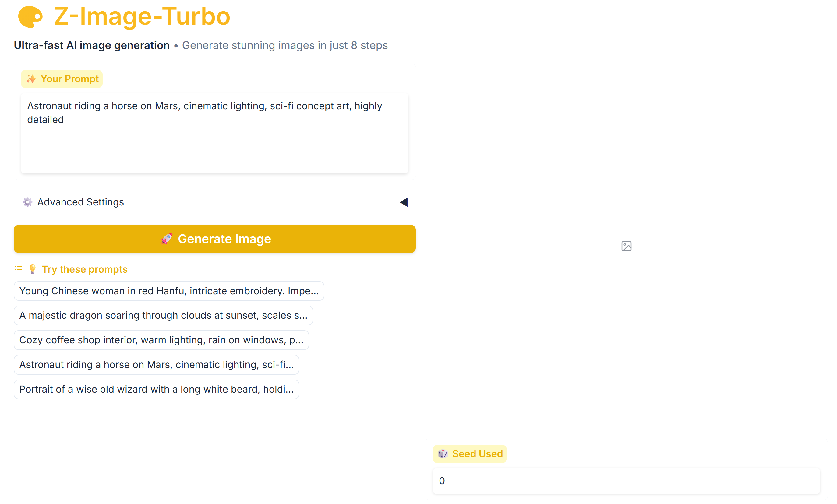Click the Try these prompts header

click(85, 269)
